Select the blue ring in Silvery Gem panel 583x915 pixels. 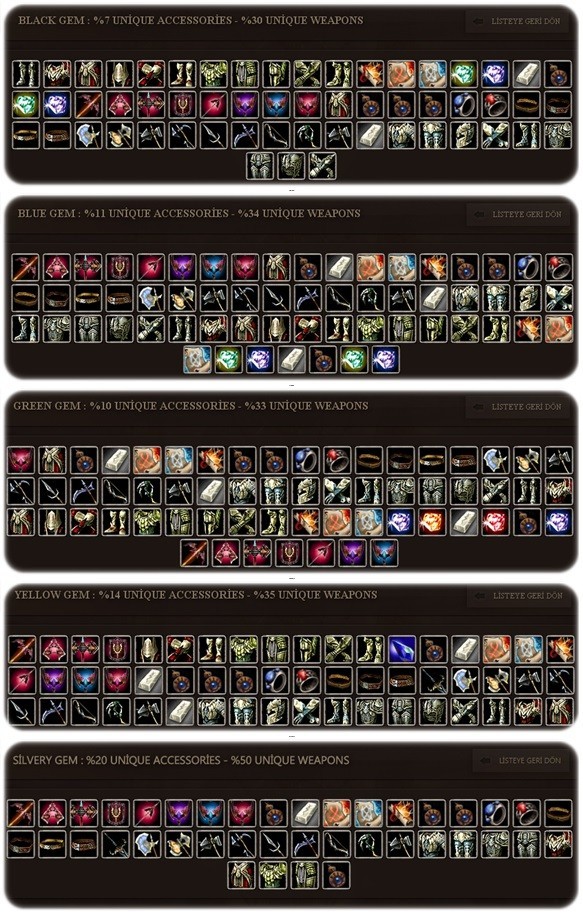[x=495, y=813]
